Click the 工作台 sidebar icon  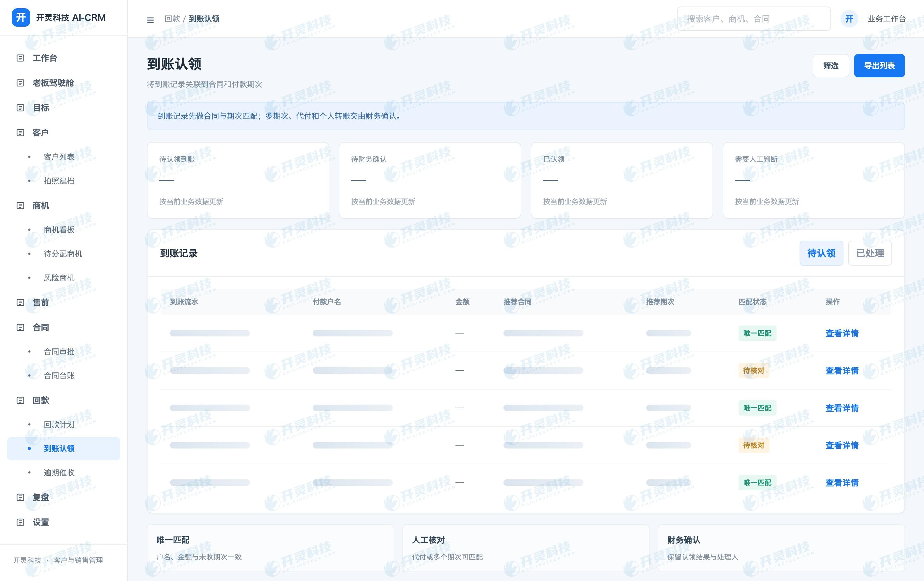pyautogui.click(x=21, y=58)
